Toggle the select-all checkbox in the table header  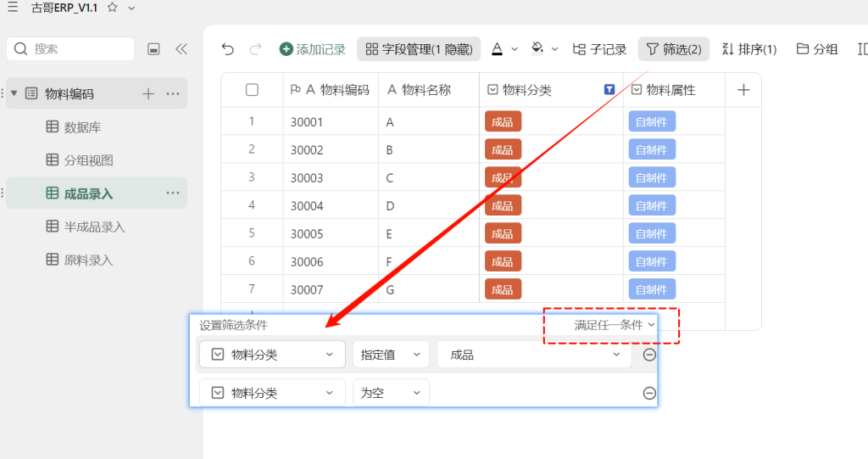[252, 90]
